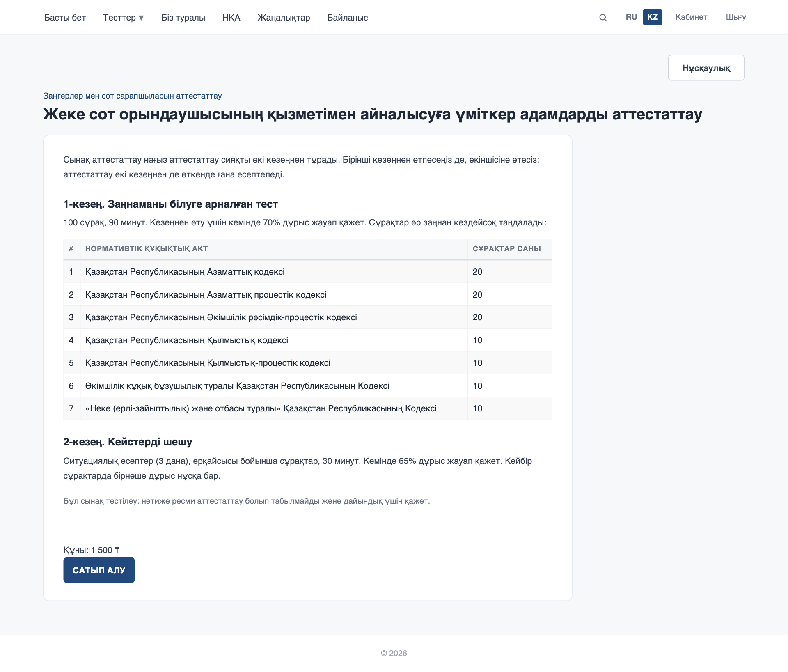The width and height of the screenshot is (788, 672).
Task: Click the main page title heading
Action: (x=372, y=114)
